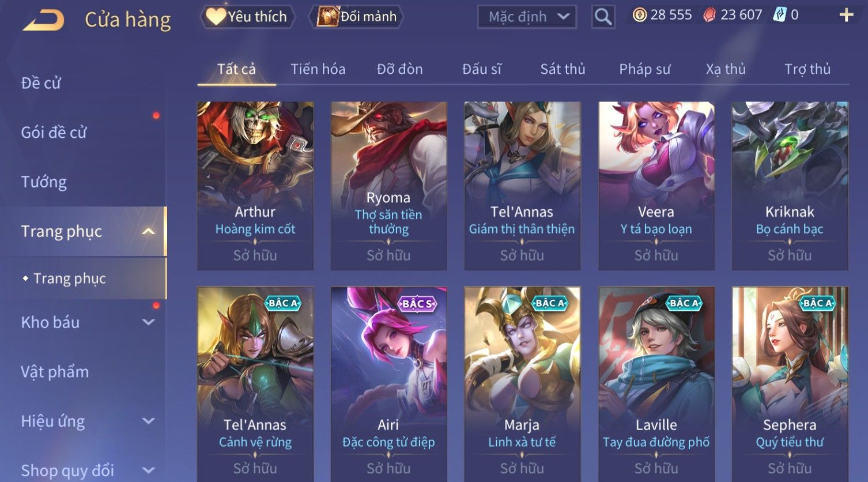Click the back arrow icon

(x=43, y=20)
